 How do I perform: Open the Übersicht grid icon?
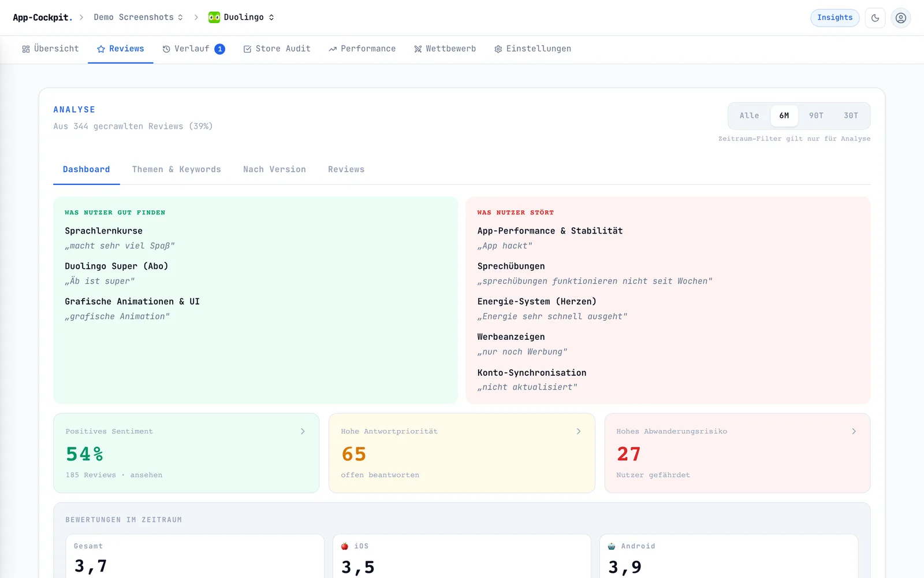tap(26, 49)
